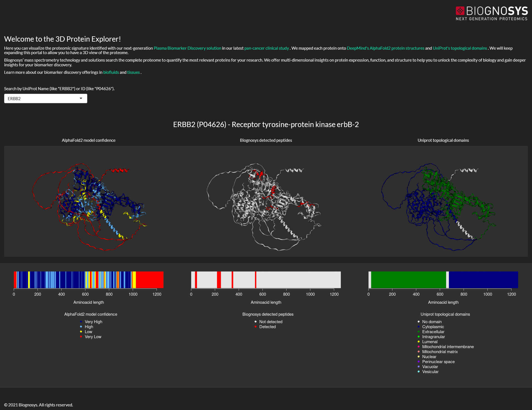Open the Plasma Biomarker Discovery solution link
The image size is (532, 410).
(x=187, y=48)
